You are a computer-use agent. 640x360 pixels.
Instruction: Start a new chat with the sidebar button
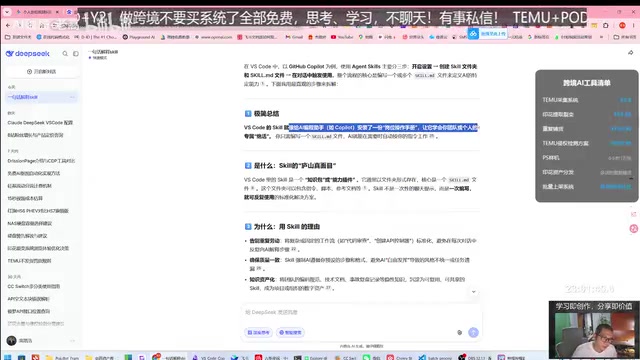[x=41, y=71]
